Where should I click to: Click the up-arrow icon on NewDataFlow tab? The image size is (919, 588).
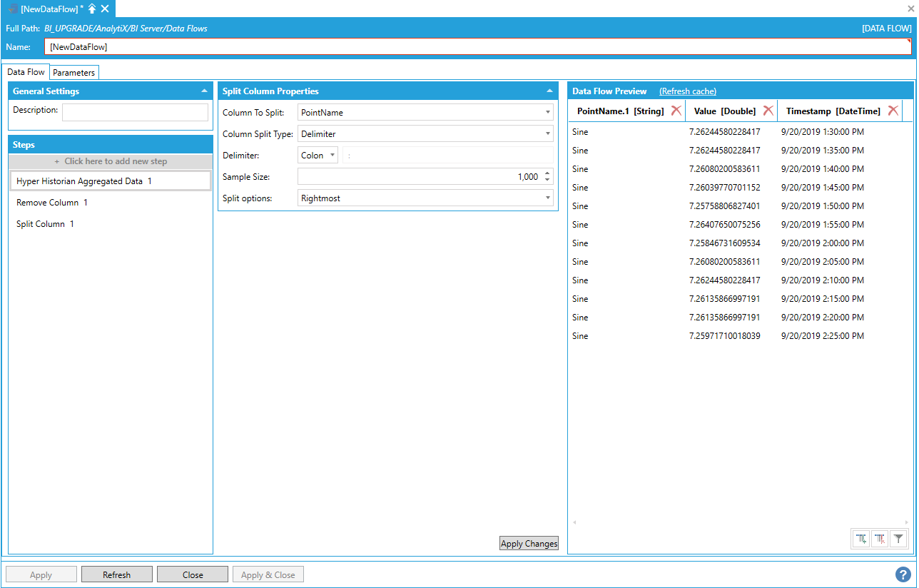(x=92, y=9)
